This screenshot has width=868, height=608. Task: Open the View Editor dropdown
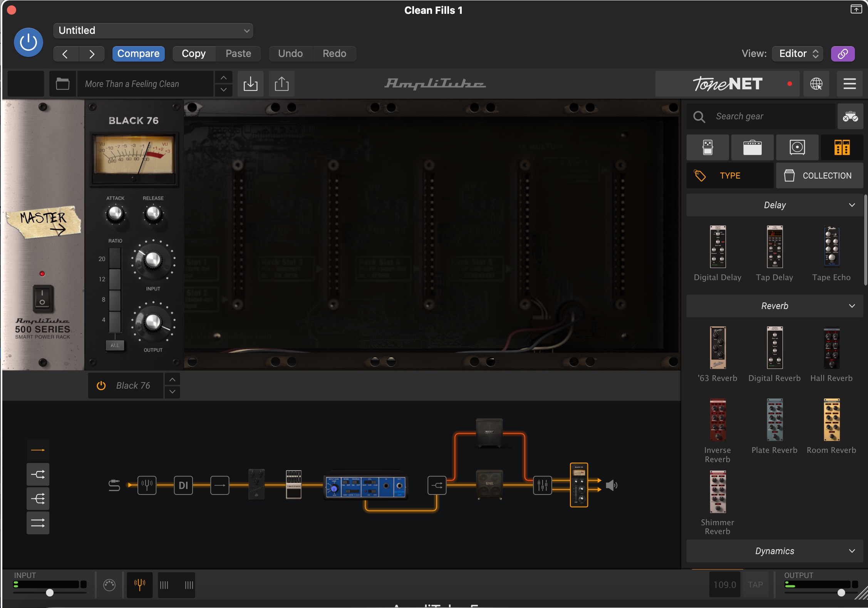[x=798, y=54]
